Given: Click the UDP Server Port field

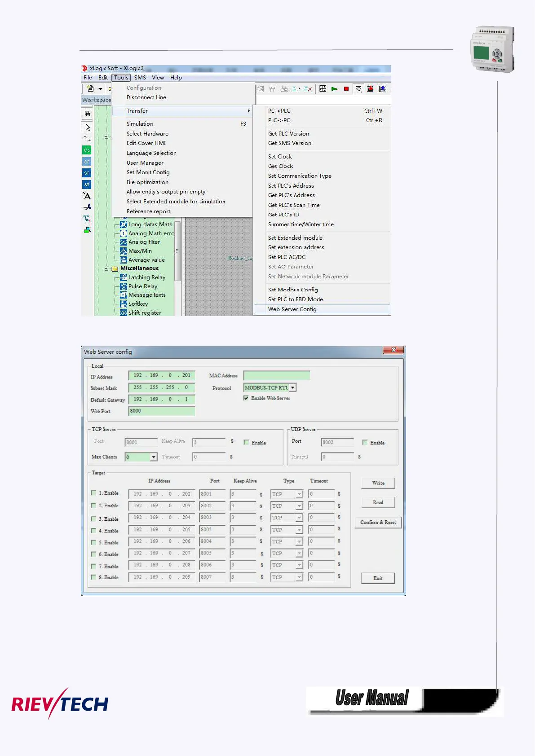Looking at the screenshot, I should (337, 443).
